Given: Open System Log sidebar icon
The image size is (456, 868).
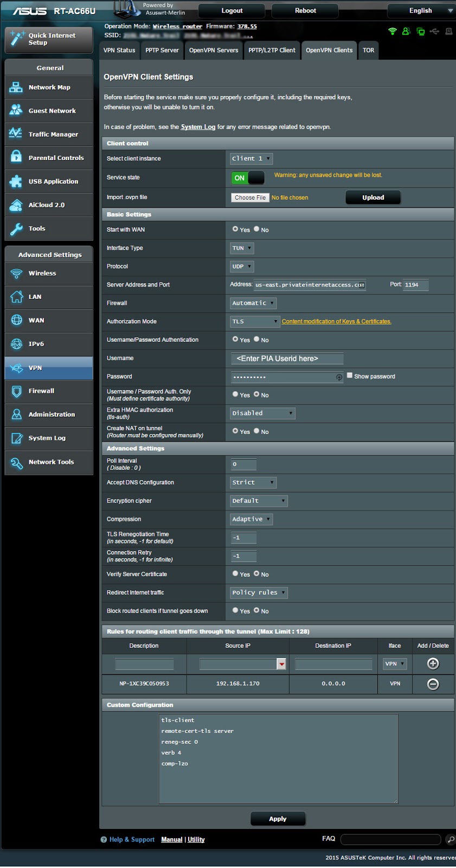Looking at the screenshot, I should 16,438.
